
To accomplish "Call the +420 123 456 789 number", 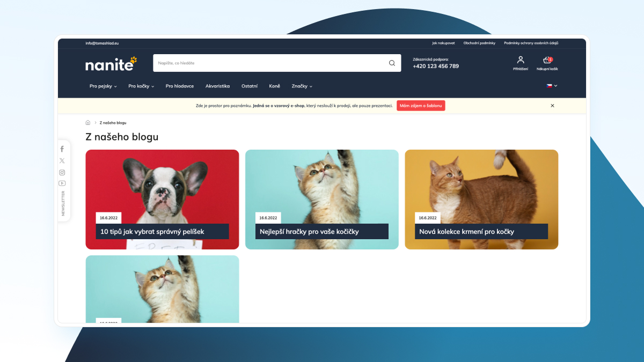I will (436, 67).
